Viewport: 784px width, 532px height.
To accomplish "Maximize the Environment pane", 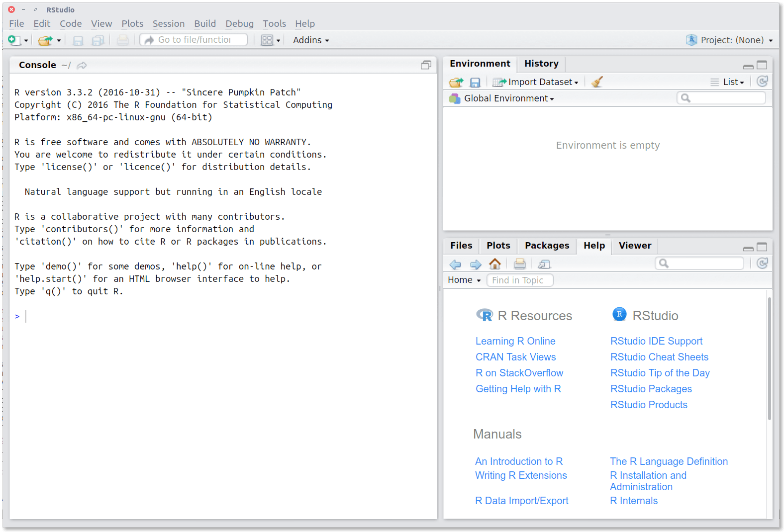I will [x=762, y=65].
